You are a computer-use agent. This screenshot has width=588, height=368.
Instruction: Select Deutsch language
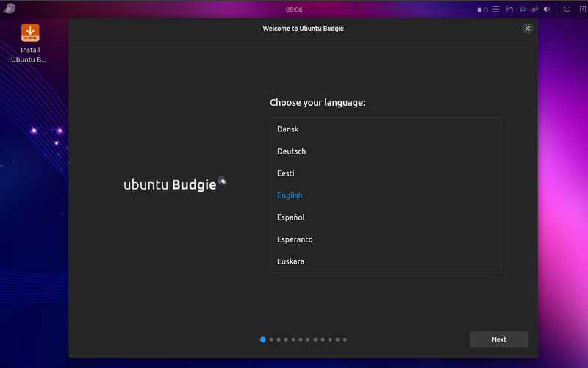tap(385, 151)
